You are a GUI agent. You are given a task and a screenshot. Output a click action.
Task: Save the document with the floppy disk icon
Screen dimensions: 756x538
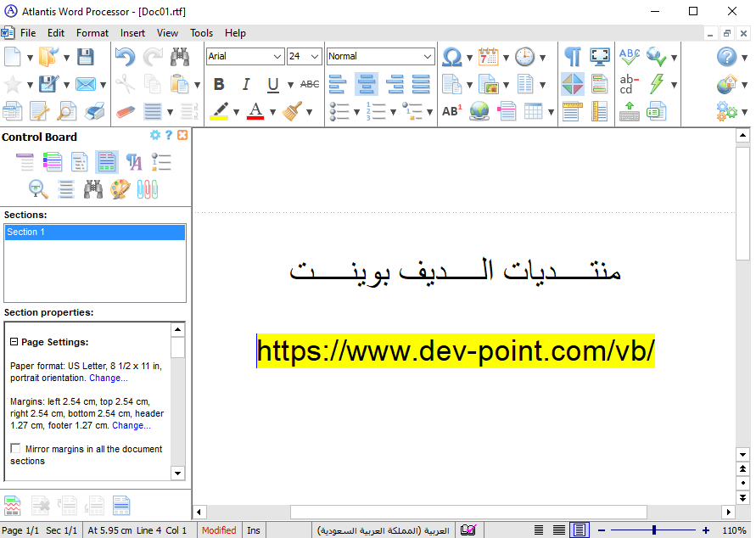click(x=86, y=57)
